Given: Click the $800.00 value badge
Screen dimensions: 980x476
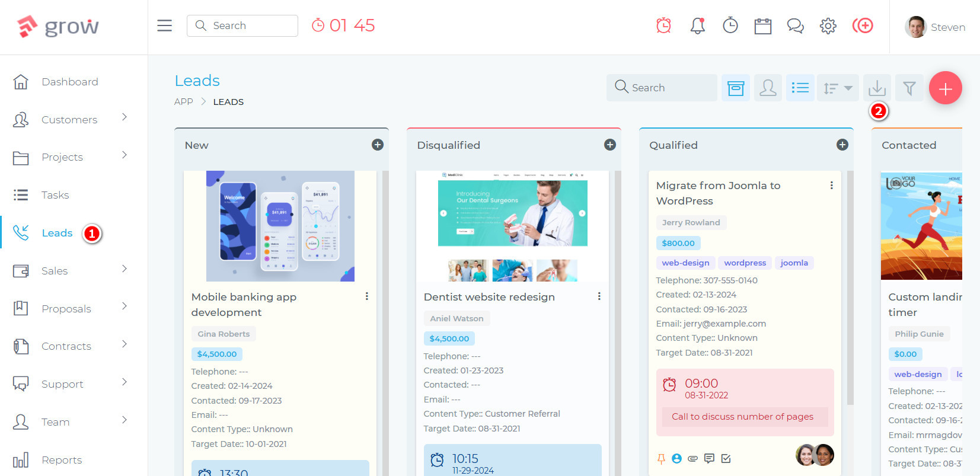Looking at the screenshot, I should [x=678, y=243].
